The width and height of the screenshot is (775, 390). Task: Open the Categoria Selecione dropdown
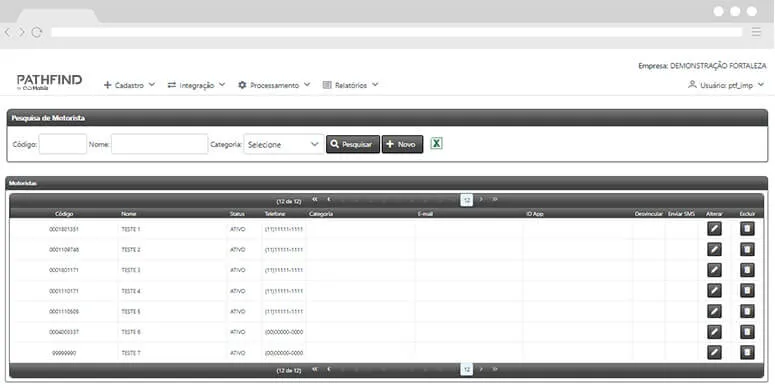(284, 144)
